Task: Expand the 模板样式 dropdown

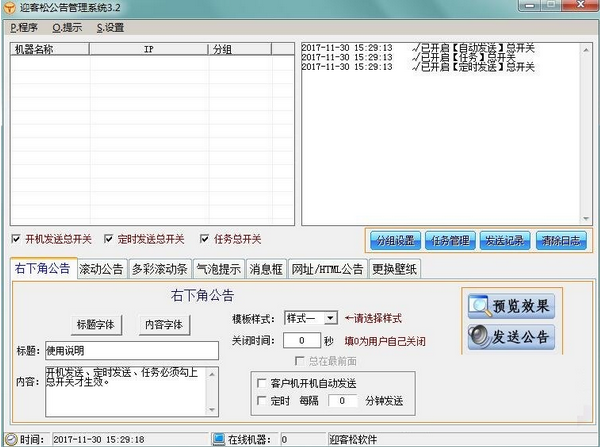Action: 330,318
